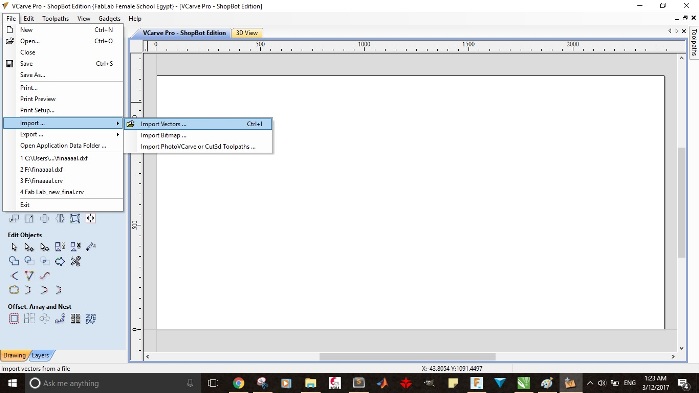Choose Import Bitmap from the submenu
Screen dimensions: 699x393
tap(198, 135)
